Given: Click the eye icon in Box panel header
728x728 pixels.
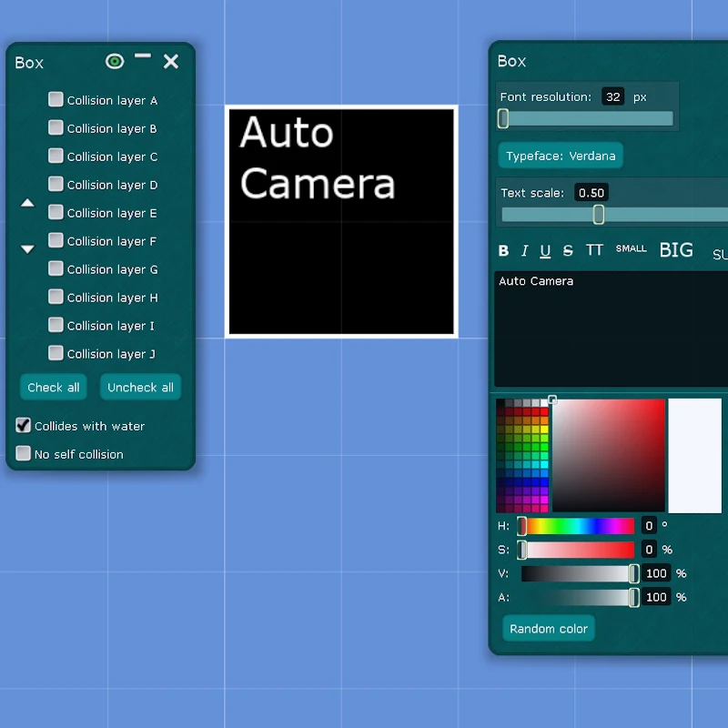Looking at the screenshot, I should click(x=115, y=61).
